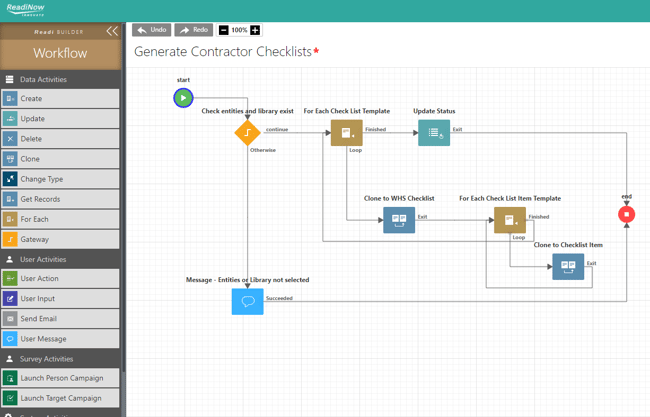This screenshot has height=417, width=650.
Task: Expand the Survey Activities section header
Action: coord(60,359)
